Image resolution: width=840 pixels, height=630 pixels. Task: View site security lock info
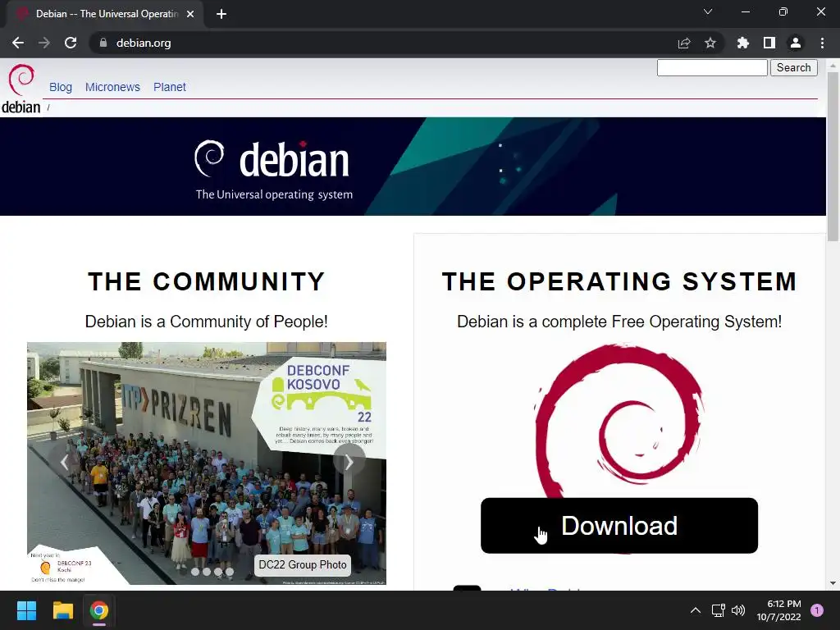tap(103, 43)
